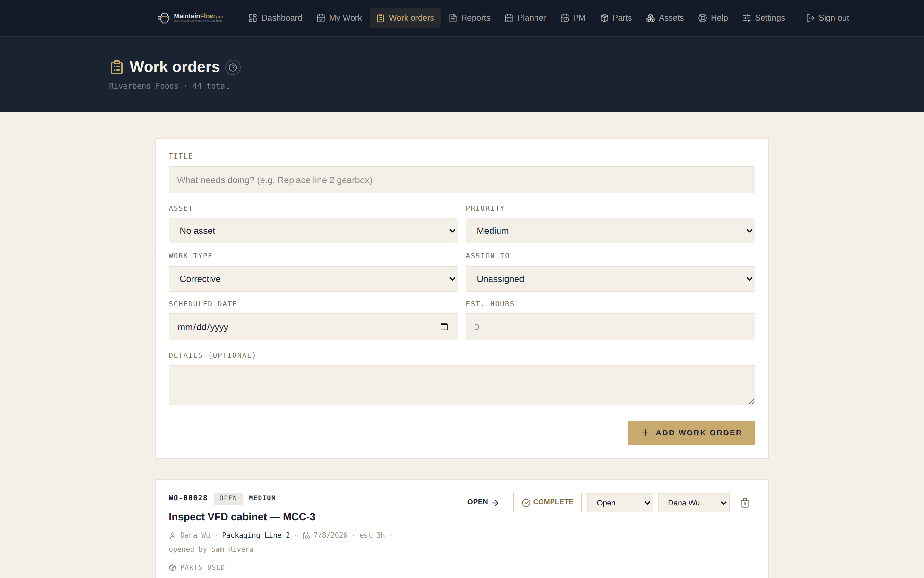The width and height of the screenshot is (924, 578).
Task: Click the Scheduled Date field
Action: (313, 327)
